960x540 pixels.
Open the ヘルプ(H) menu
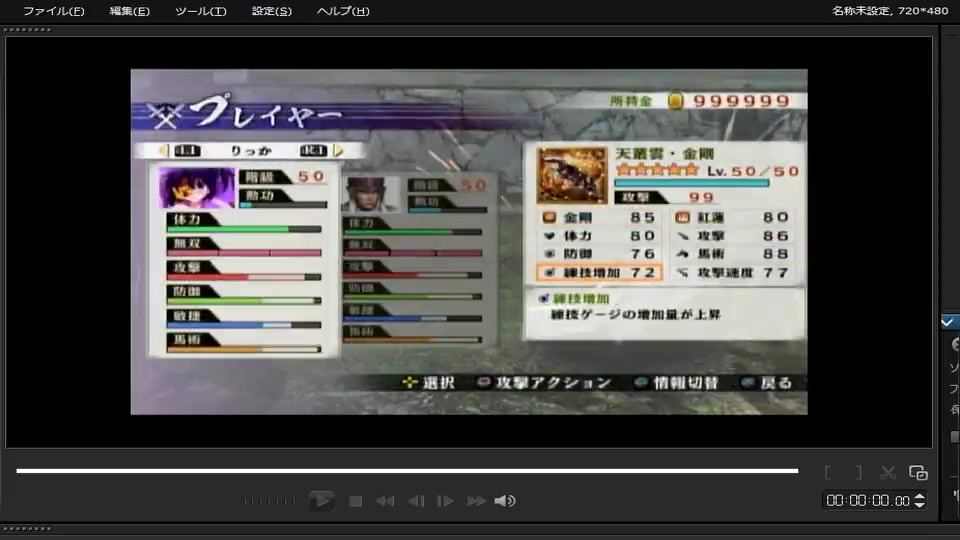[x=343, y=11]
